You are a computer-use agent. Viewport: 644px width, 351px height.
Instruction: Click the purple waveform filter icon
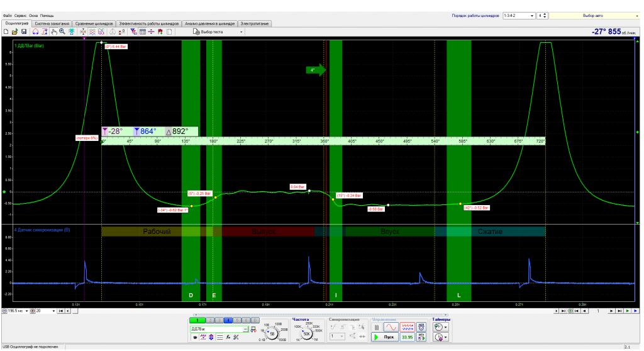tap(203, 337)
